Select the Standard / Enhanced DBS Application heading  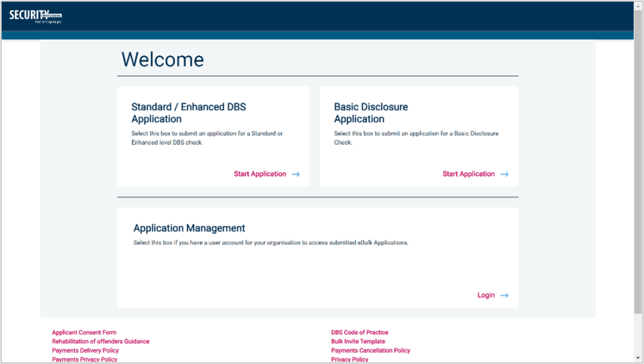(188, 113)
